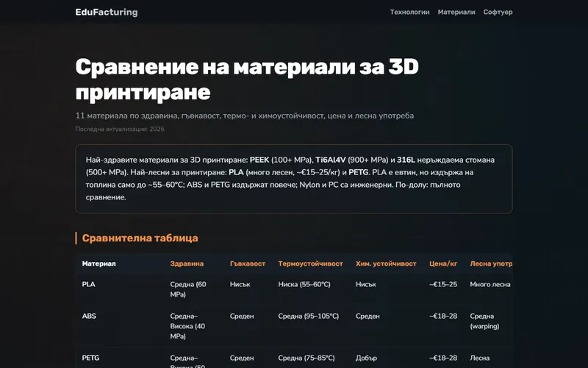Click the Цена/кг column header

[x=443, y=263]
